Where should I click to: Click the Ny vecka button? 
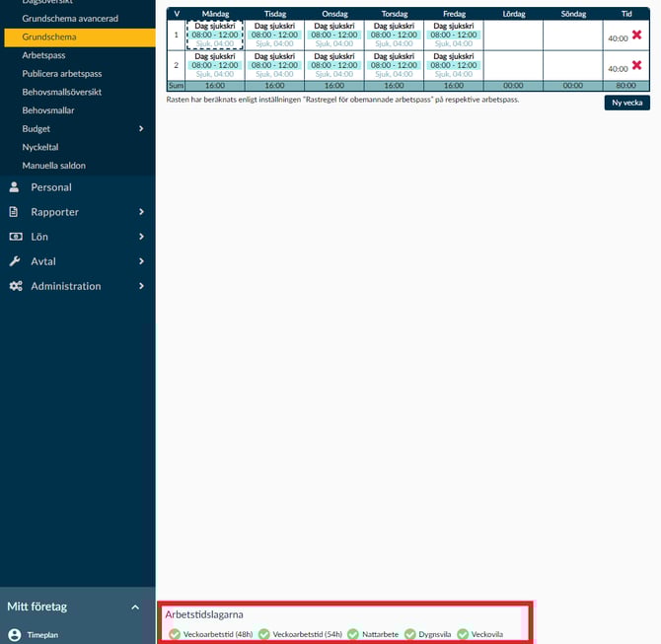tap(627, 103)
